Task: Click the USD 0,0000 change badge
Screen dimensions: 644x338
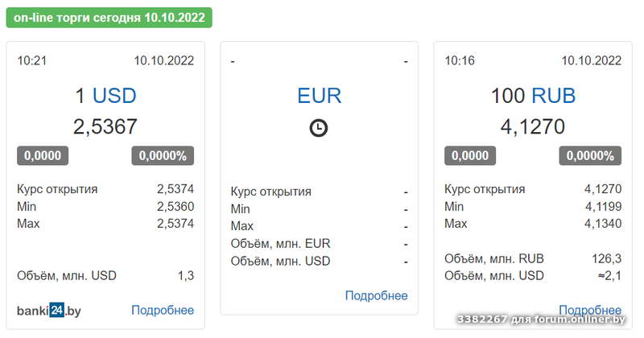Action: pos(43,155)
